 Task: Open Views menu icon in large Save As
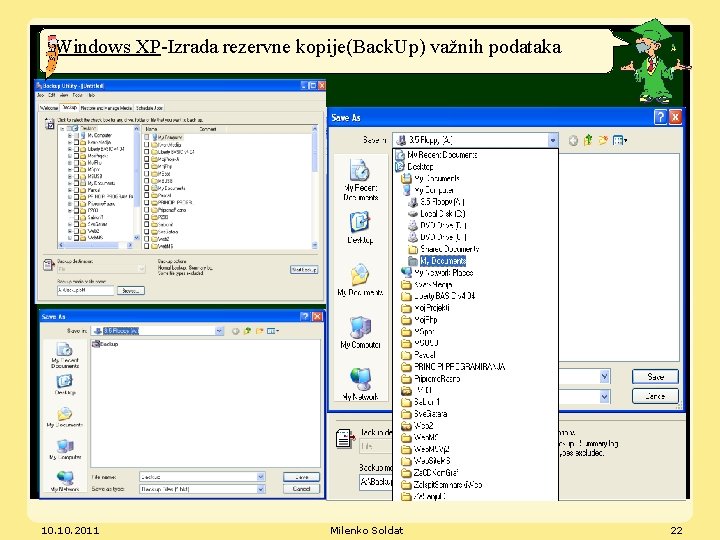tap(620, 140)
